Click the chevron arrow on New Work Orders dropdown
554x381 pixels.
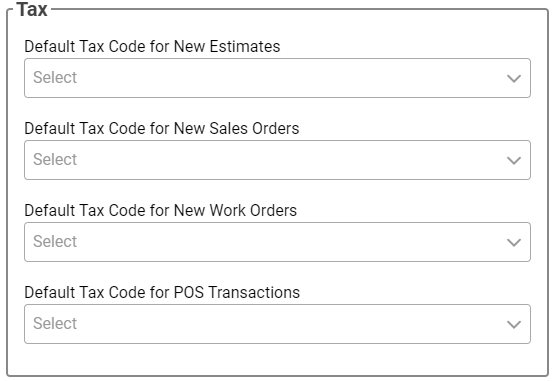[x=514, y=242]
